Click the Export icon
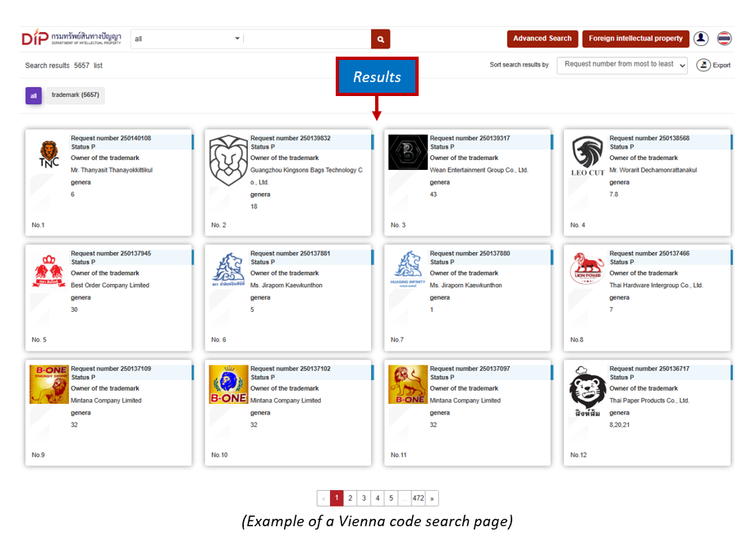 (x=703, y=65)
